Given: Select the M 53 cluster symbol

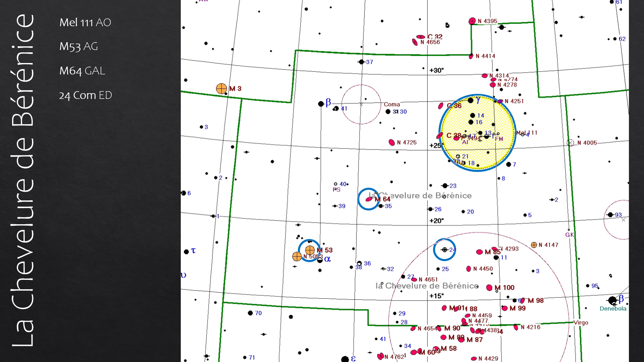Looking at the screenshot, I should pyautogui.click(x=310, y=250).
